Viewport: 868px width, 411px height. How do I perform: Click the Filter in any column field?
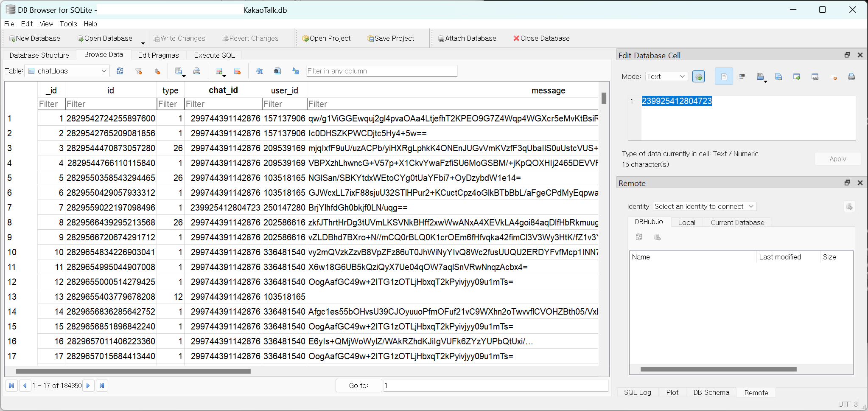pos(382,71)
